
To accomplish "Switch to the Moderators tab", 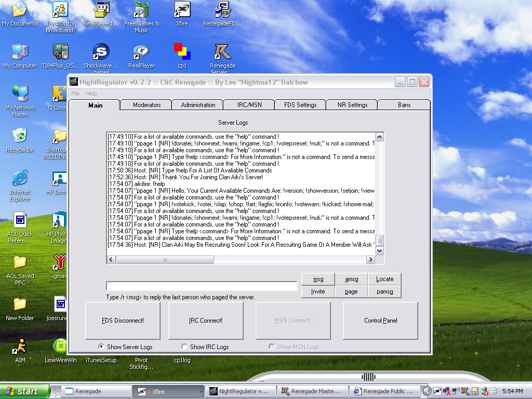I will pyautogui.click(x=147, y=105).
